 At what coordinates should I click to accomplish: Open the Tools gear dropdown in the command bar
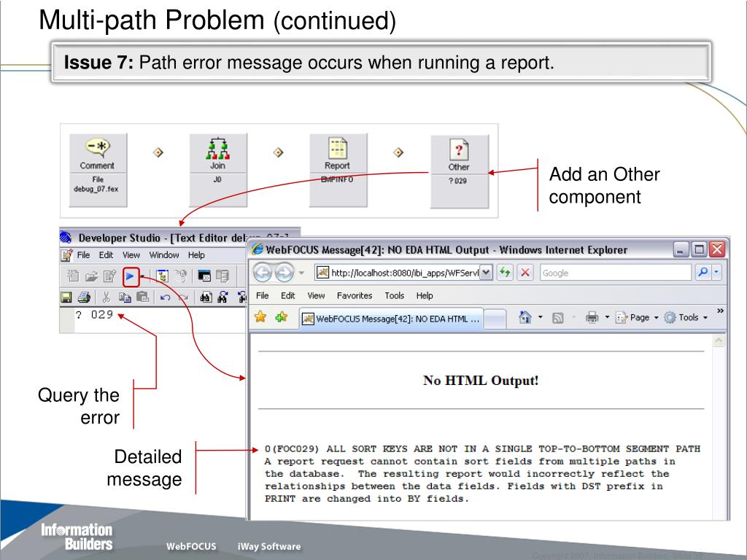tap(686, 318)
